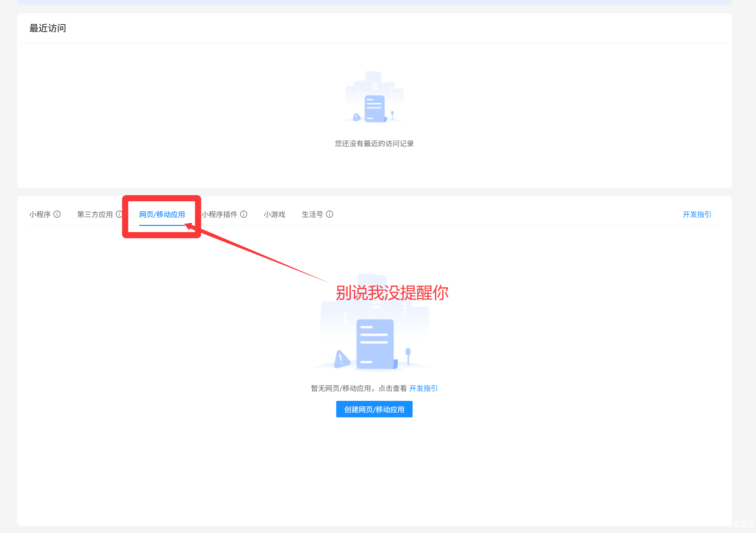756x533 pixels.
Task: Open the 开发指引 link at top right
Action: (x=697, y=215)
